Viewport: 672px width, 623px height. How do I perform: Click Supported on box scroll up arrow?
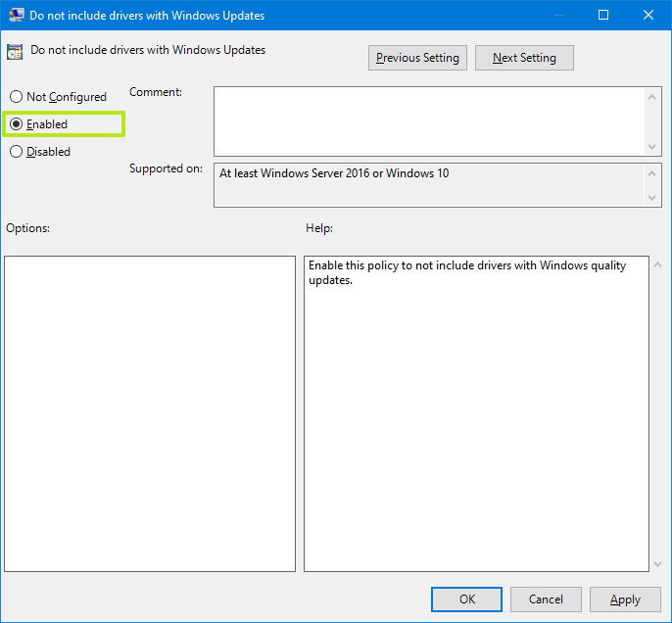pos(651,173)
